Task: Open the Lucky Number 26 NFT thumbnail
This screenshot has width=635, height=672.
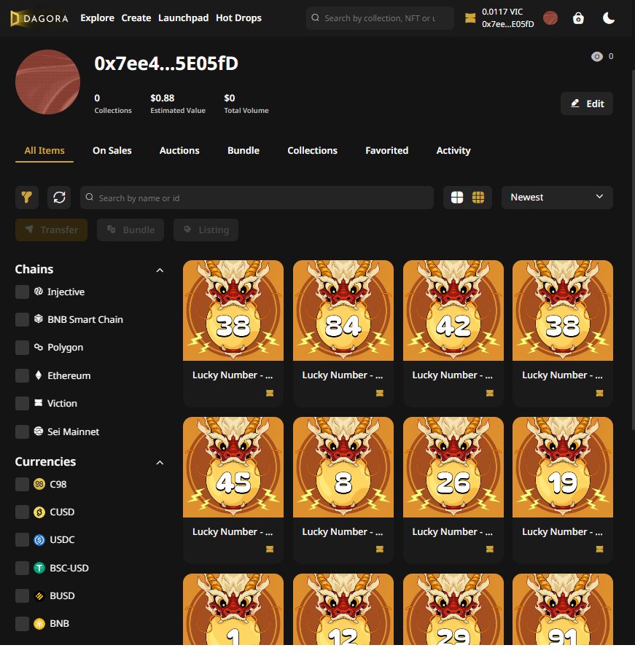Action: [x=453, y=467]
